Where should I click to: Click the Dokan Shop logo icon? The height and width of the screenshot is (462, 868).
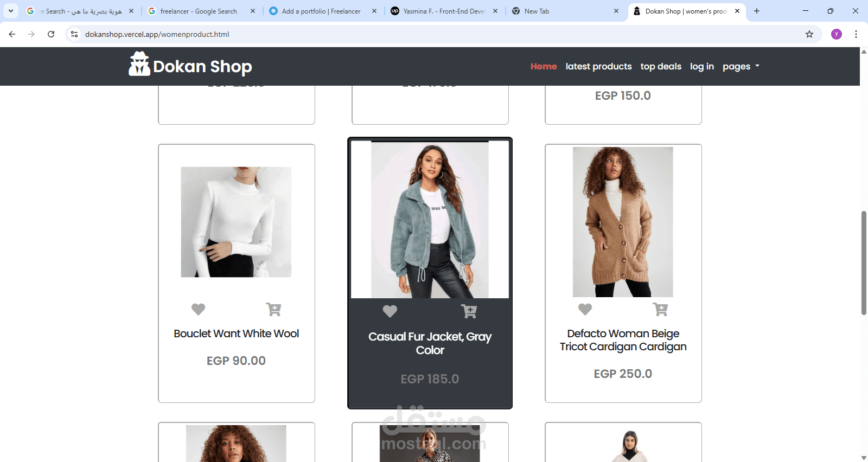(139, 64)
